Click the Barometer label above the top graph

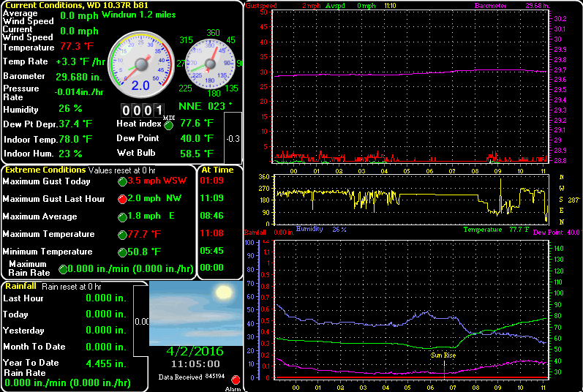[x=490, y=5]
